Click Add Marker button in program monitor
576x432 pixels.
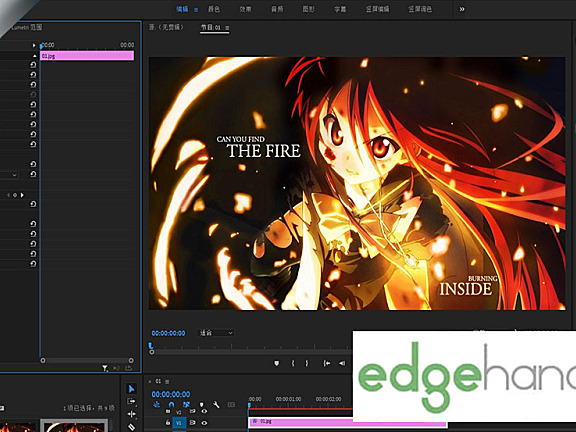[277, 363]
